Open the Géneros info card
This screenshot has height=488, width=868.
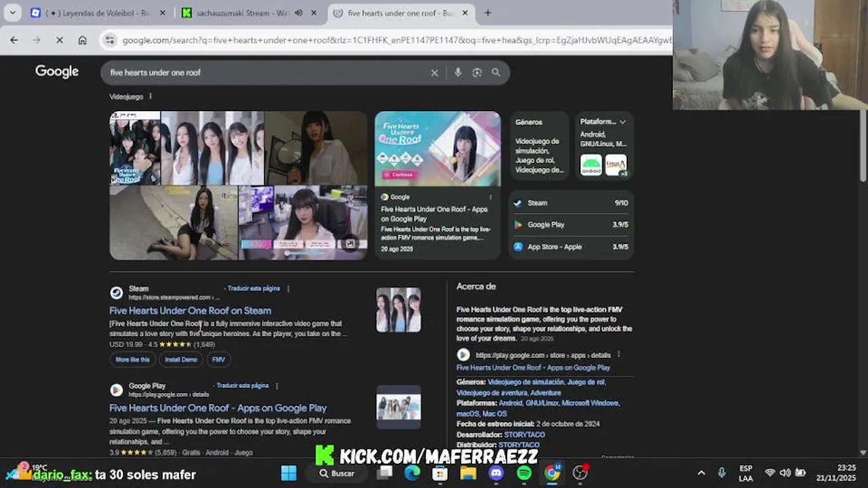539,146
